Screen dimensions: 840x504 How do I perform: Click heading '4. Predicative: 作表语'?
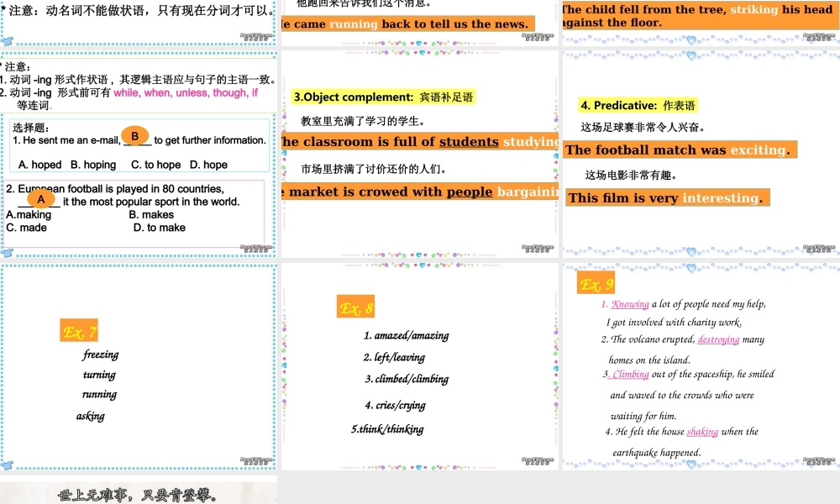638,106
